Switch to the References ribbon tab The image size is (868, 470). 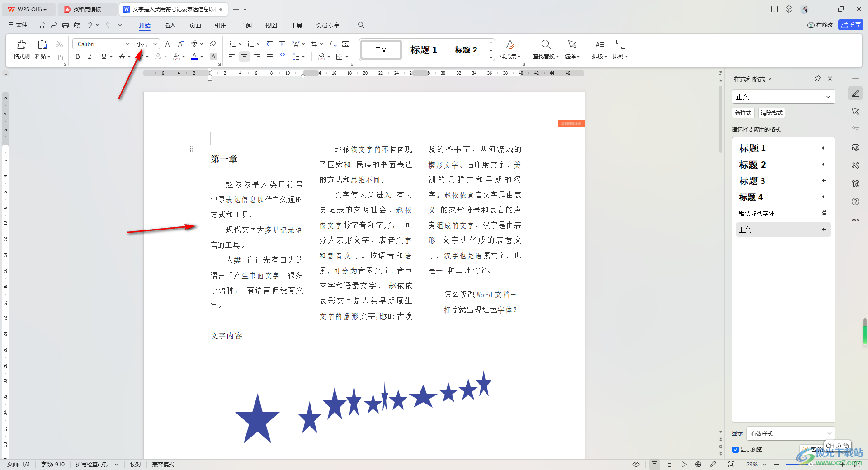(x=220, y=25)
